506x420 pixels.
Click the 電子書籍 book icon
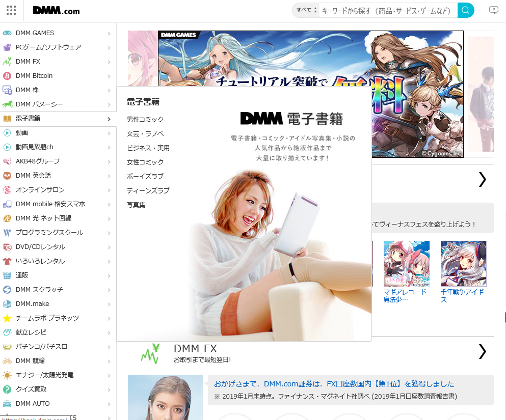(x=7, y=119)
